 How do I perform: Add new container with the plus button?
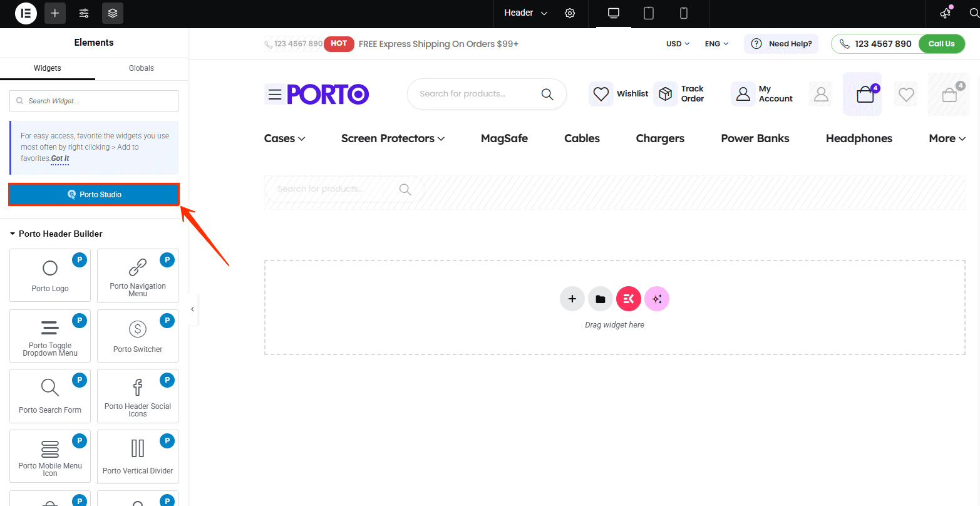[572, 299]
